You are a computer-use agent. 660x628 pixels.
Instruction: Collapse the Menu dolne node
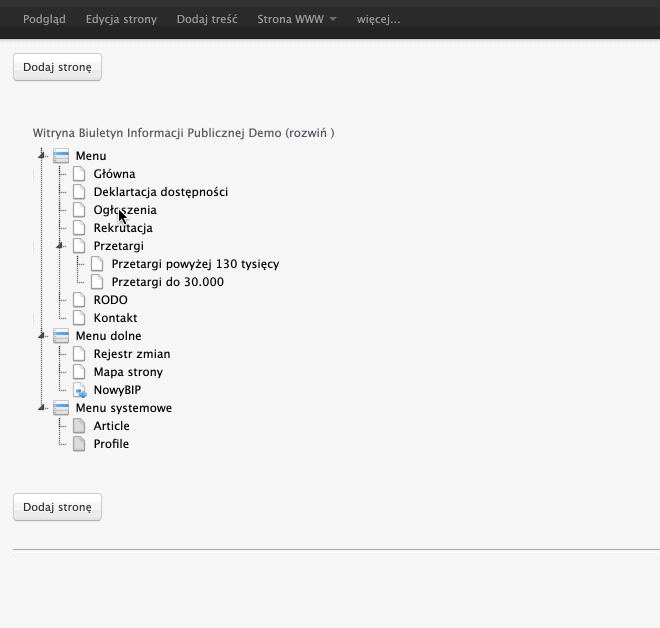tap(42, 335)
